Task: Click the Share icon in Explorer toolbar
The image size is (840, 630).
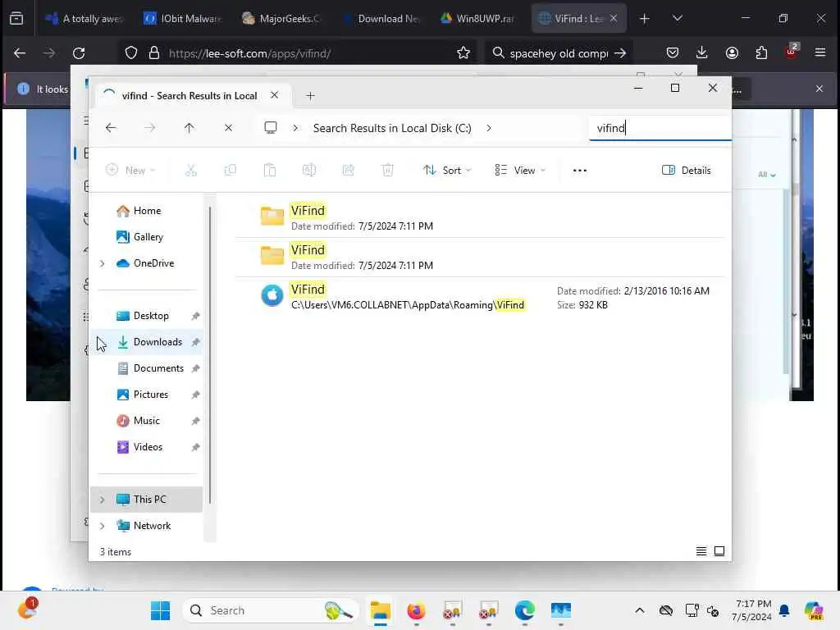Action: 348,171
